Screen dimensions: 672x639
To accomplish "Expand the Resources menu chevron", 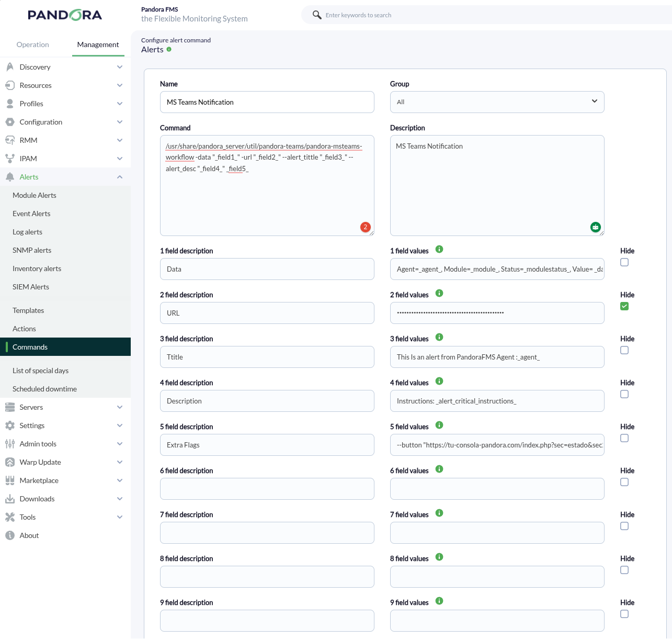I will tap(120, 85).
